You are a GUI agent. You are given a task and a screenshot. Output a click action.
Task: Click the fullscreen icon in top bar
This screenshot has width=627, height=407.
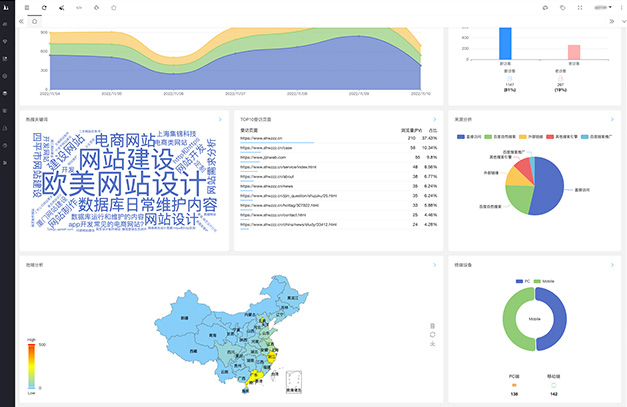click(x=580, y=7)
